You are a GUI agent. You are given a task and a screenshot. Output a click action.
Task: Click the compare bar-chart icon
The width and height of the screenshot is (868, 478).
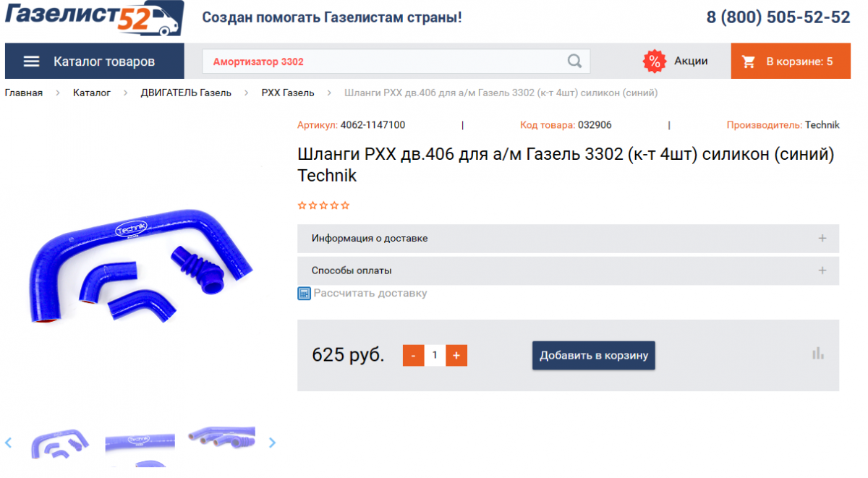pos(818,354)
